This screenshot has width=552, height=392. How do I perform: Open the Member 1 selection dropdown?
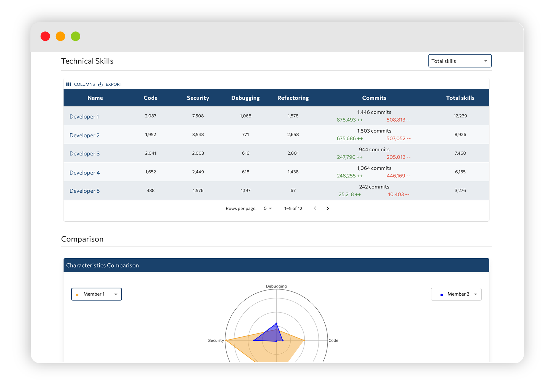coord(96,294)
